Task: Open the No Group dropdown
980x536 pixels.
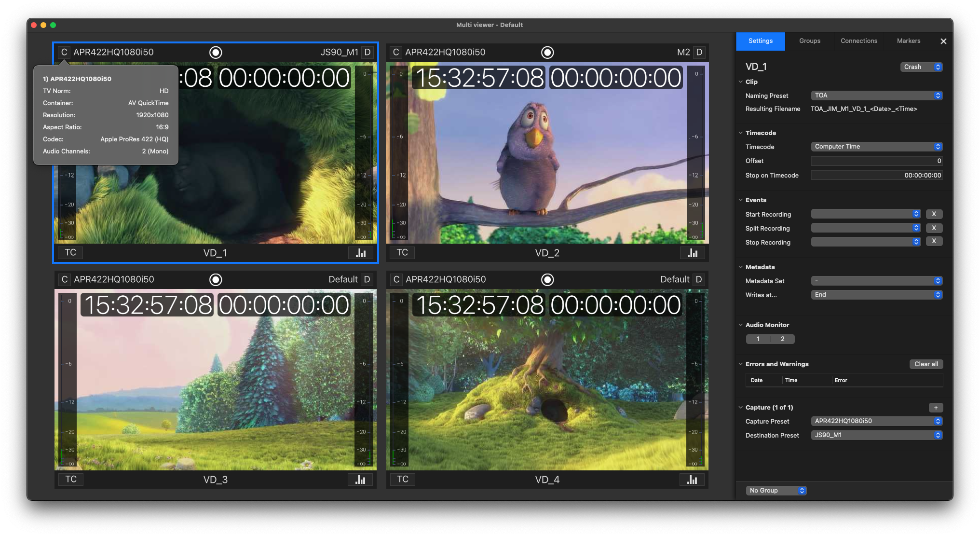Action: coord(776,491)
